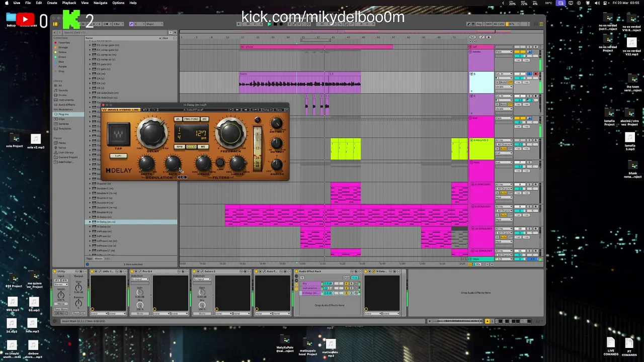The width and height of the screenshot is (644, 362).
Task: Open the browser filter dropdown arrow
Action: coord(175,33)
